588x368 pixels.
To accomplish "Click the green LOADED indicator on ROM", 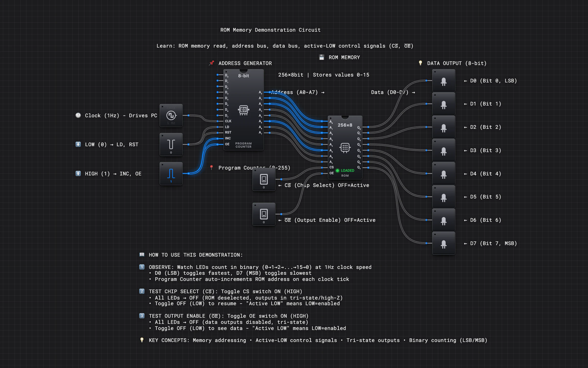I will click(345, 171).
